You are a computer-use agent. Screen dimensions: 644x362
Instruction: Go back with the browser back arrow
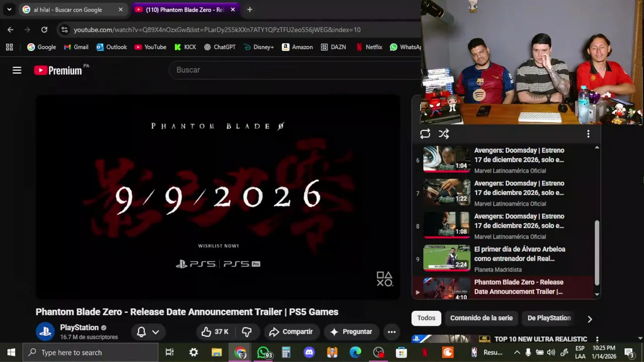click(x=11, y=30)
